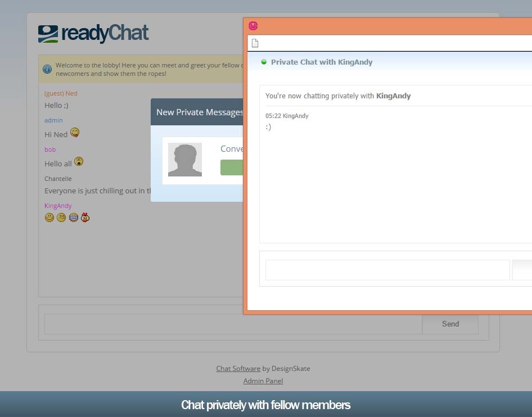The height and width of the screenshot is (417, 532).
Task: Click the admin username in lobby
Action: point(53,120)
